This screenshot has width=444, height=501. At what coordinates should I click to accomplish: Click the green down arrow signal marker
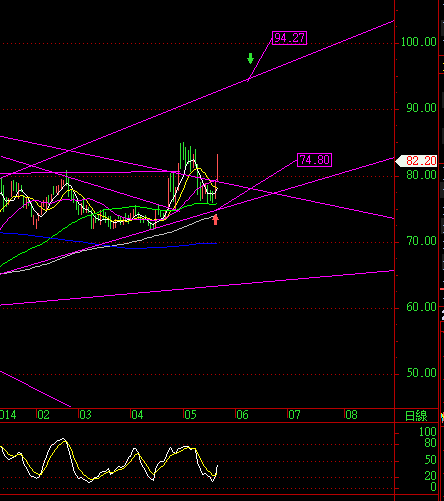250,59
